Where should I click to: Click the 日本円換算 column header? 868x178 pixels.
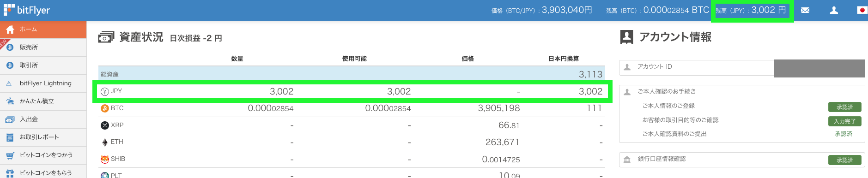[564, 59]
